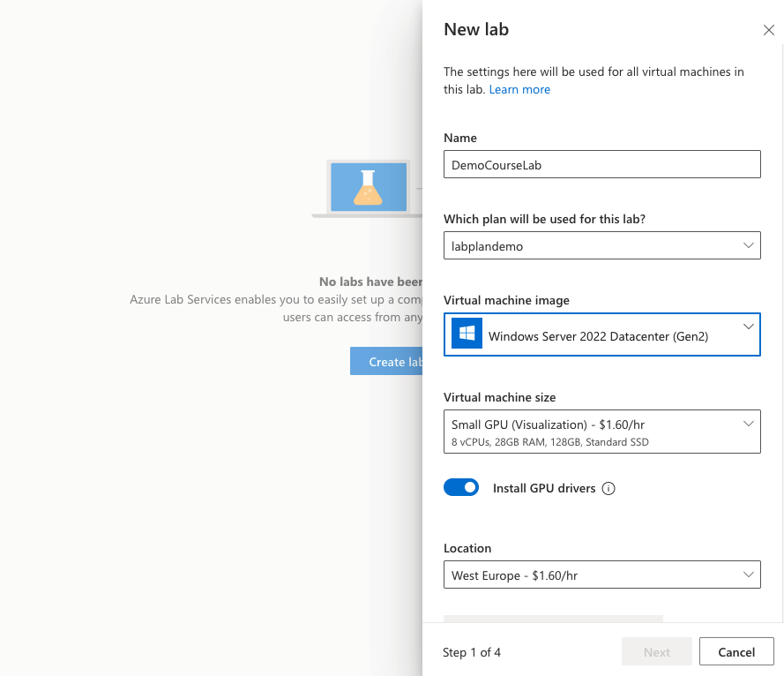
Task: Click the 'Install GPU drivers' label
Action: (x=544, y=488)
